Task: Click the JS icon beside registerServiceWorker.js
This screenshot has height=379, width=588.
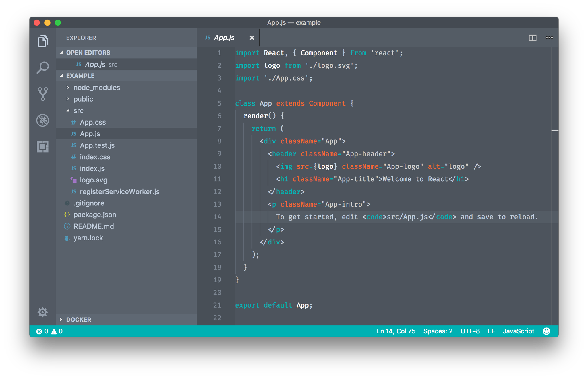Action: point(73,191)
